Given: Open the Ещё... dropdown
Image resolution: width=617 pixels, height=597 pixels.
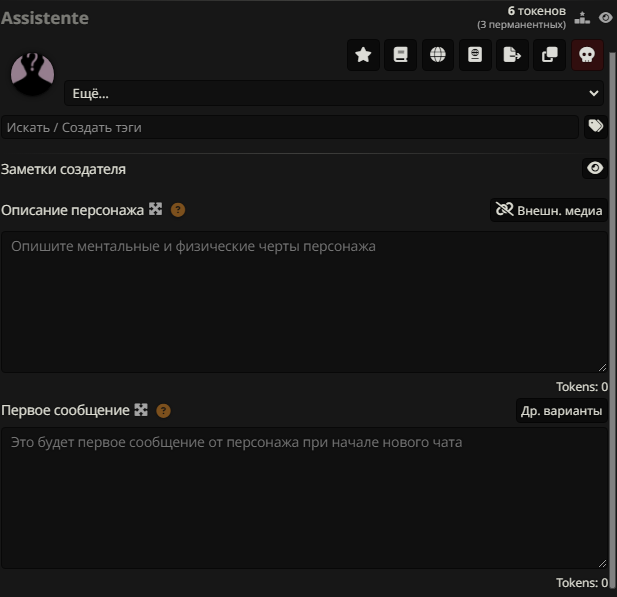Looking at the screenshot, I should (x=334, y=93).
